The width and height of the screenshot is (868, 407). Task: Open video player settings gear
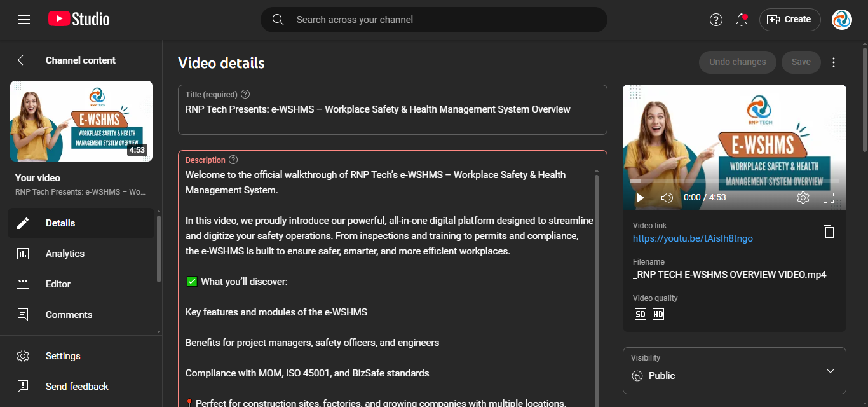(803, 198)
